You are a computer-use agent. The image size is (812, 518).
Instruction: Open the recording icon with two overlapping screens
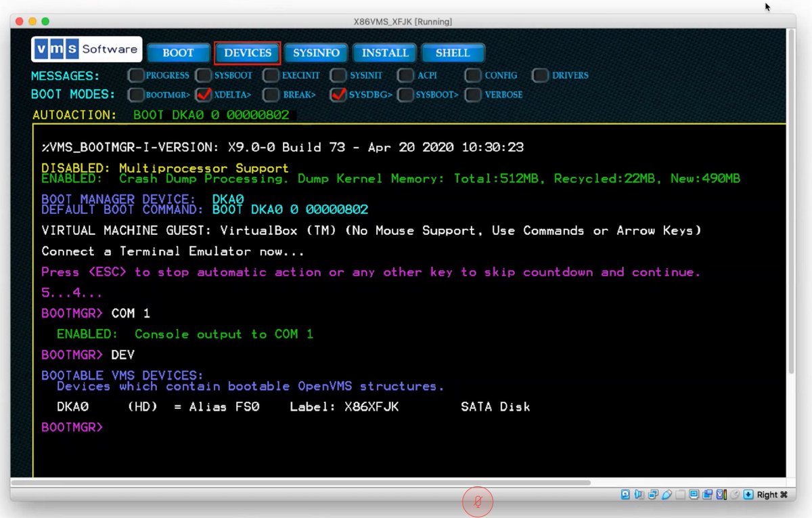click(708, 495)
